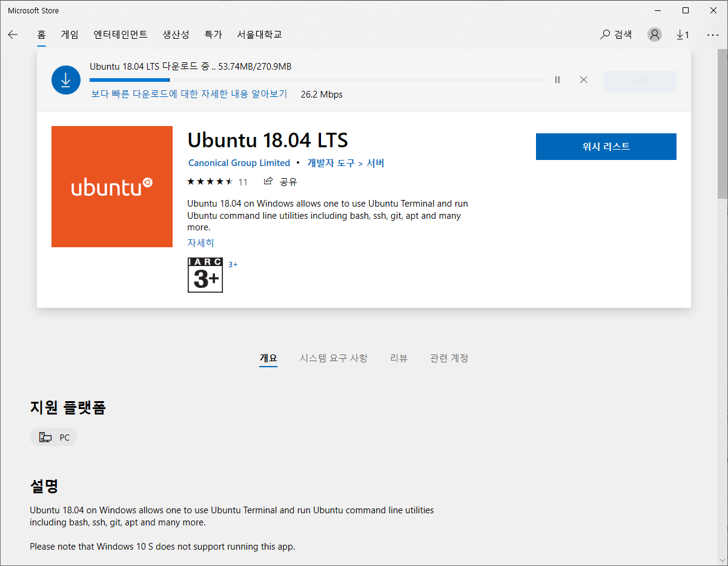
Task: Click the 공유 share icon
Action: 281,182
